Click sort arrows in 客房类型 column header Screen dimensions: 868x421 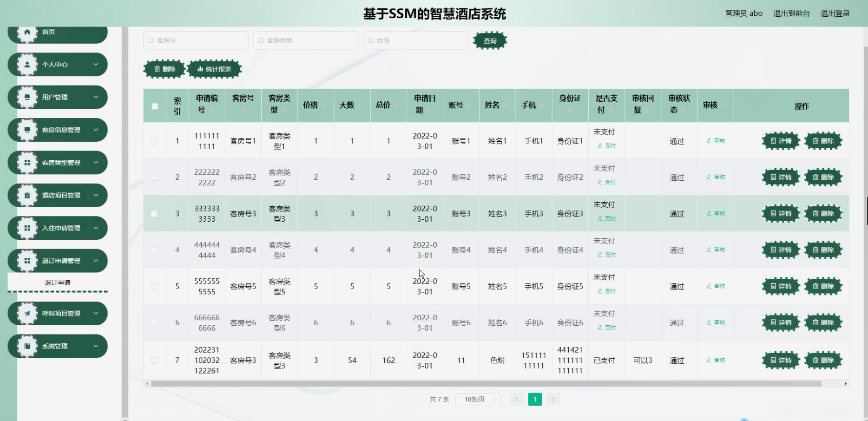pyautogui.click(x=283, y=111)
